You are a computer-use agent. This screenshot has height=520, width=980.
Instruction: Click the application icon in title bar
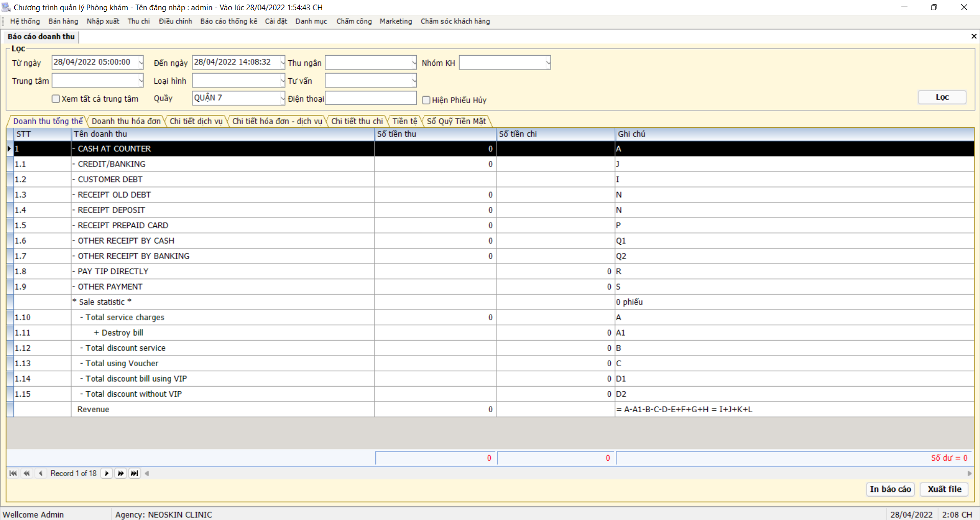tap(6, 7)
